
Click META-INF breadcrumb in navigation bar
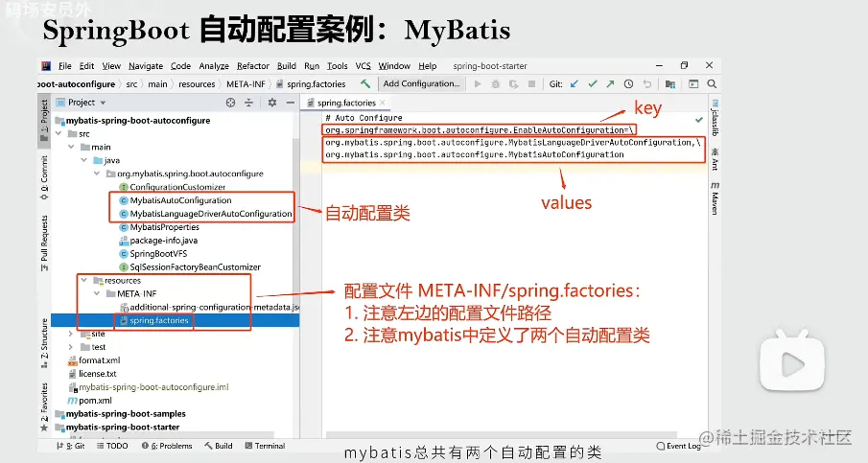(246, 84)
